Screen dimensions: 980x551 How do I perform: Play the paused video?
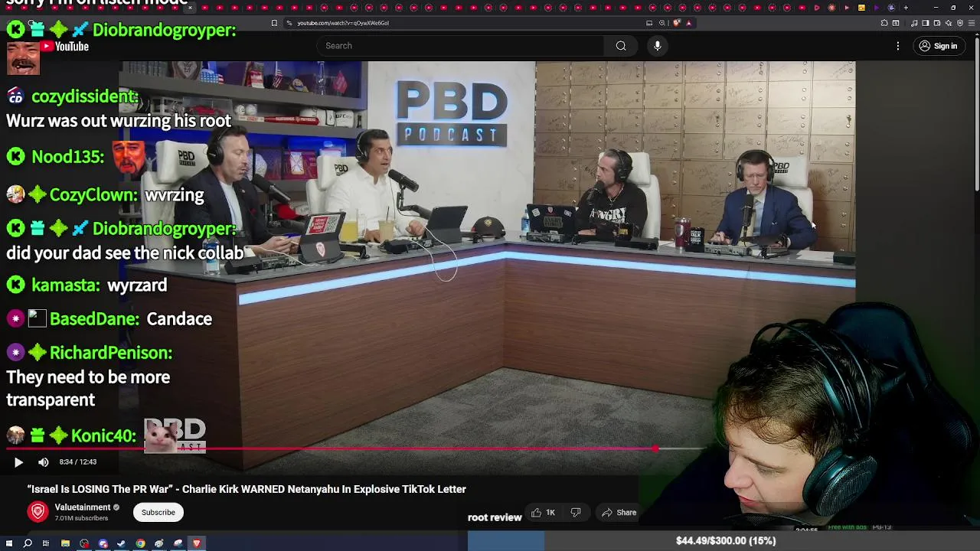[x=18, y=461]
